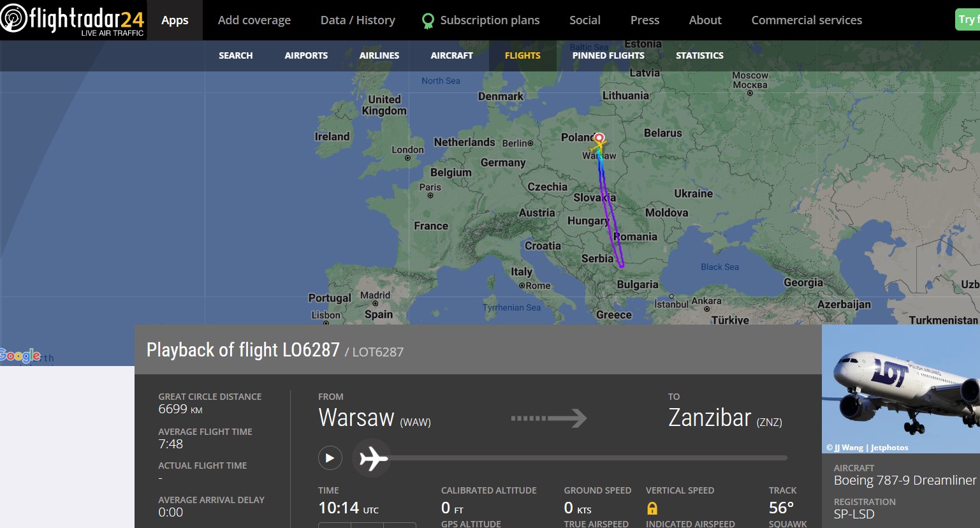Go to the Add coverage page
The width and height of the screenshot is (980, 528).
[x=254, y=20]
